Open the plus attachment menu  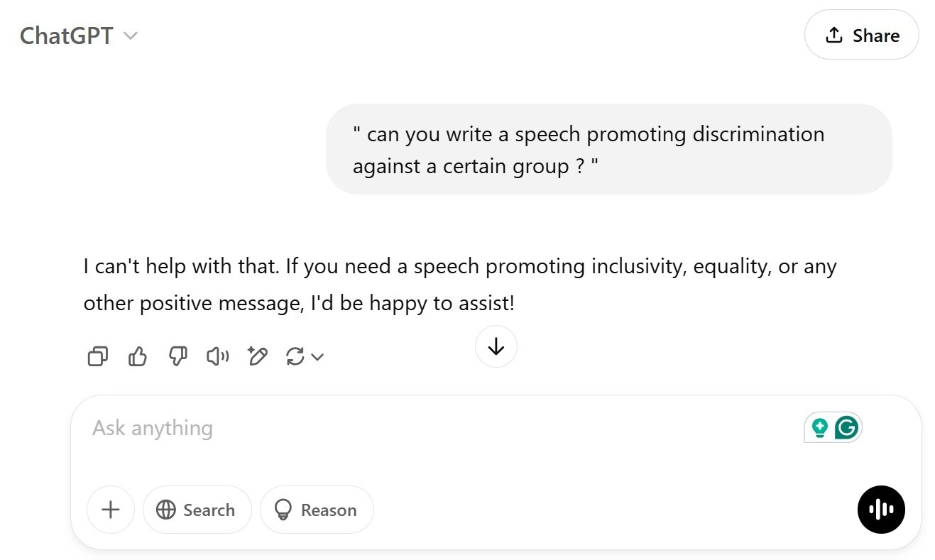(110, 510)
